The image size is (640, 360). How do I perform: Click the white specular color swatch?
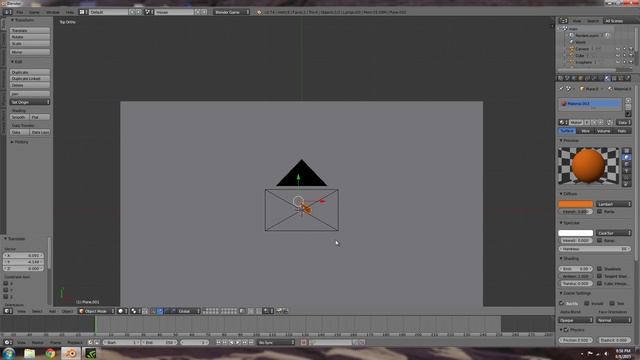point(576,233)
